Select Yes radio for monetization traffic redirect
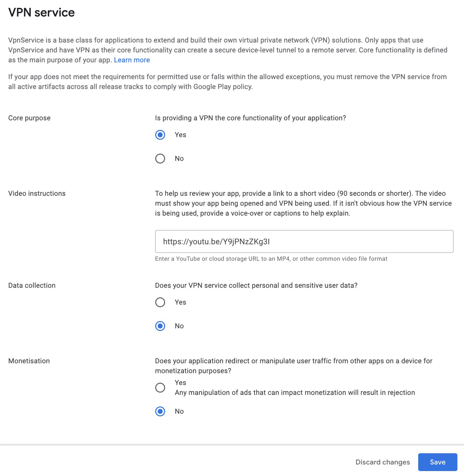The height and width of the screenshot is (476, 464). pyautogui.click(x=160, y=388)
